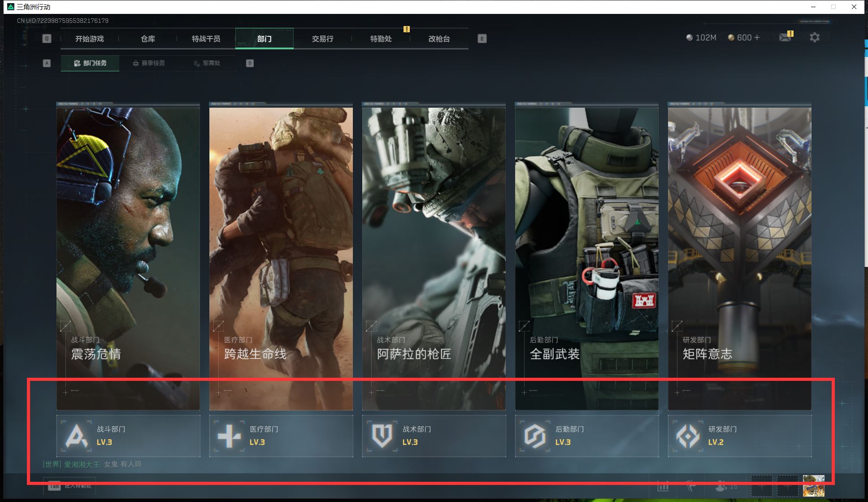This screenshot has width=868, height=502.
Task: Click the 研发部门 diamond icon
Action: click(x=688, y=436)
